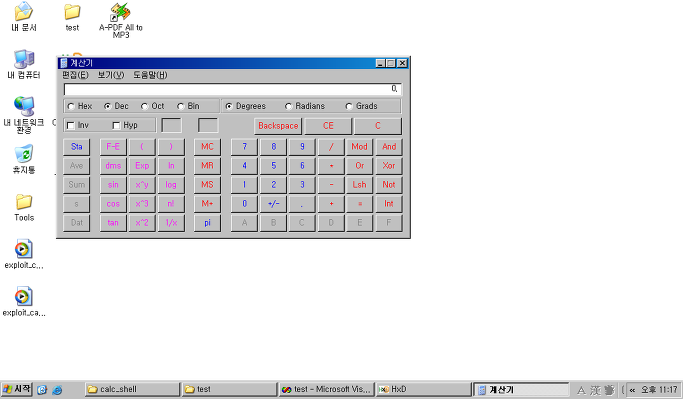The height and width of the screenshot is (399, 683).
Task: Click the first quick launch icon beside Start
Action: click(42, 390)
